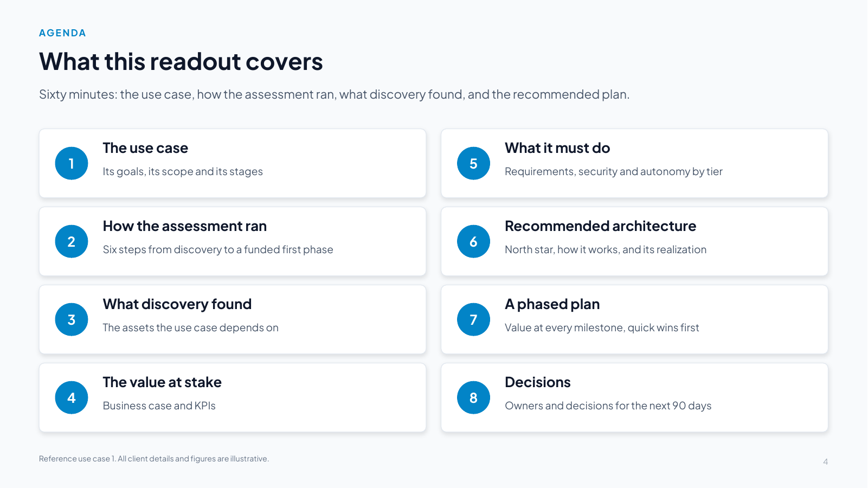Screen dimensions: 868x488
Task: Click the number 1 circle badge
Action: pos(72,163)
